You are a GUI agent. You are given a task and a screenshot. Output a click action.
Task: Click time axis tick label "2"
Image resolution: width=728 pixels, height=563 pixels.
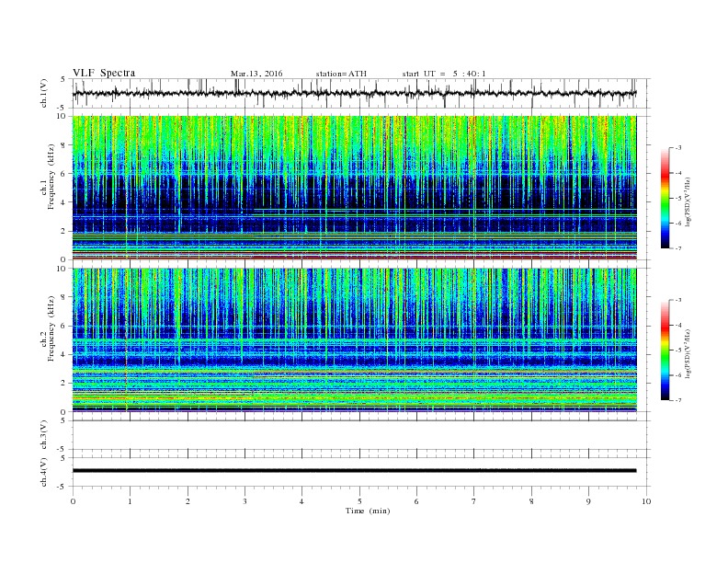188,501
